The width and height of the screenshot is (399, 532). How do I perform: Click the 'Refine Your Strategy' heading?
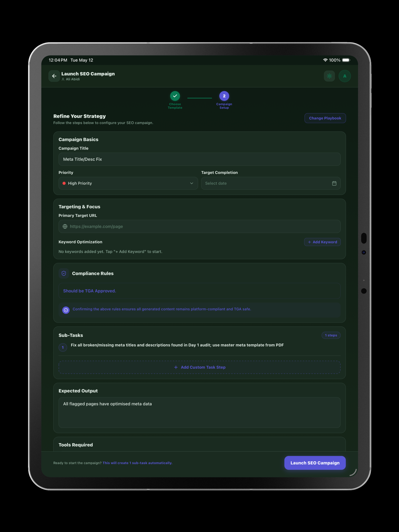pyautogui.click(x=79, y=116)
